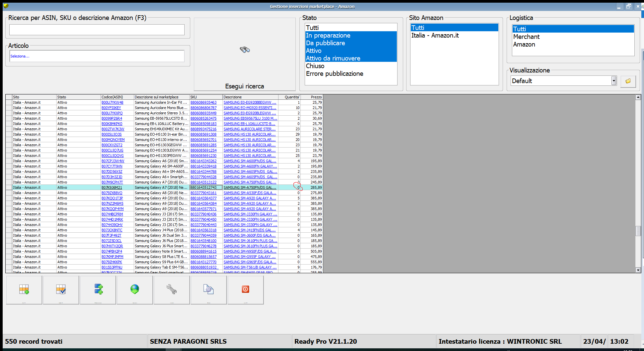The image size is (644, 351).
Task: Click the grid scrollbar down arrow
Action: (x=638, y=270)
